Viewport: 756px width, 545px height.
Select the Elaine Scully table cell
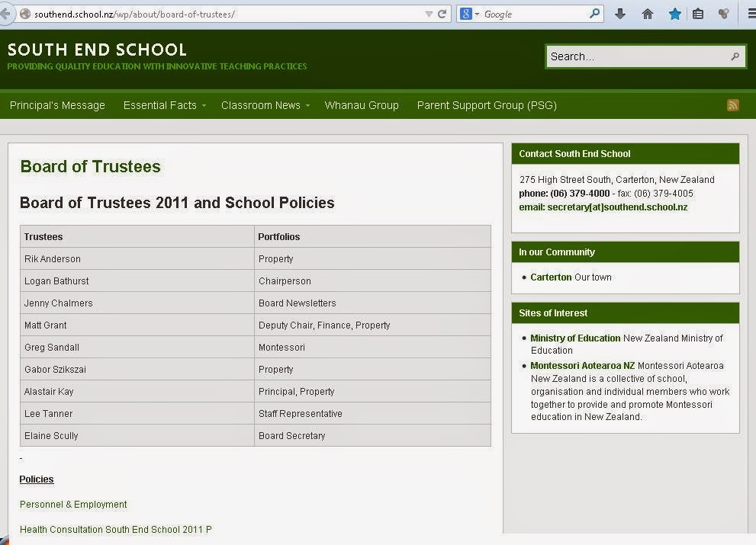coord(137,435)
